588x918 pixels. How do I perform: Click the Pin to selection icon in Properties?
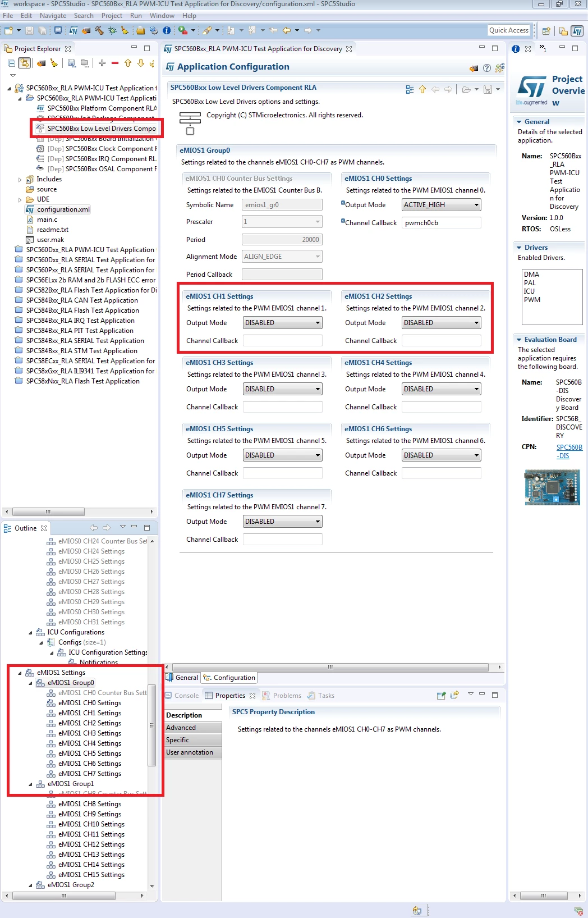(441, 695)
